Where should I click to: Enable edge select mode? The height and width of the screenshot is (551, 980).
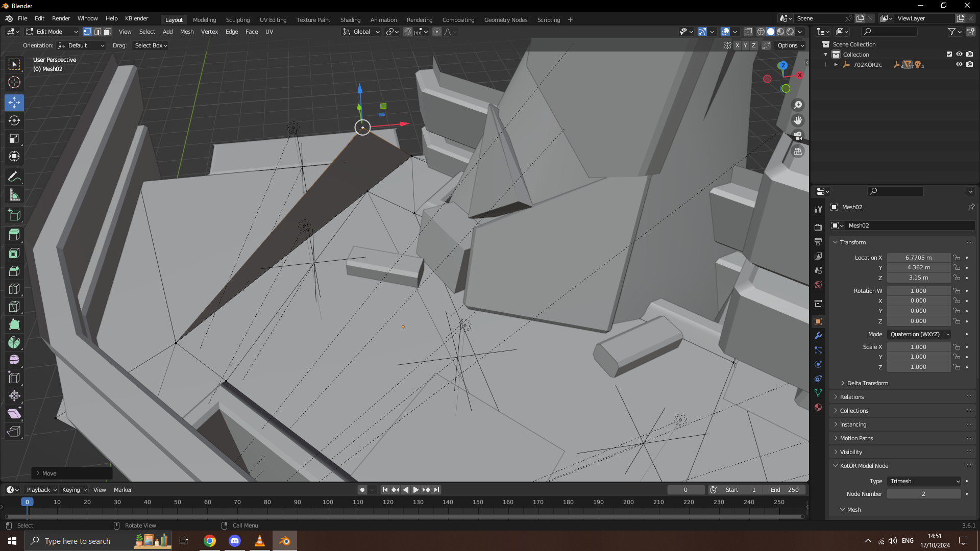pyautogui.click(x=97, y=32)
